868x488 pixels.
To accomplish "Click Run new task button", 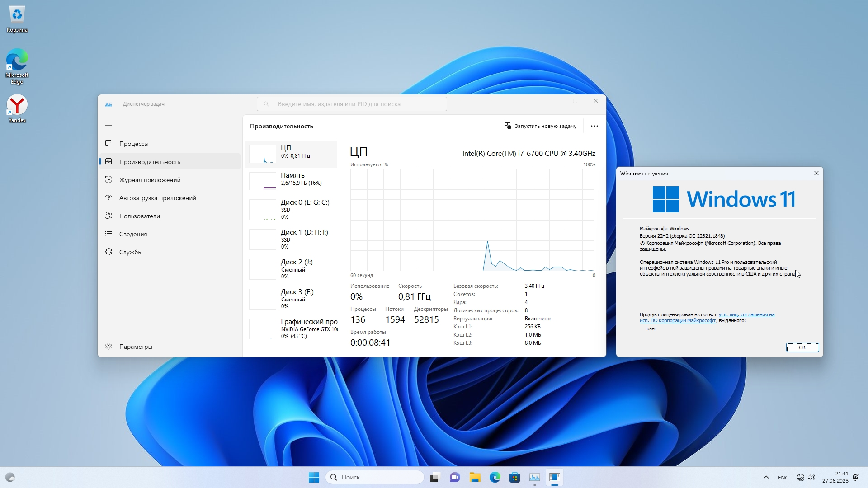I will (x=540, y=126).
